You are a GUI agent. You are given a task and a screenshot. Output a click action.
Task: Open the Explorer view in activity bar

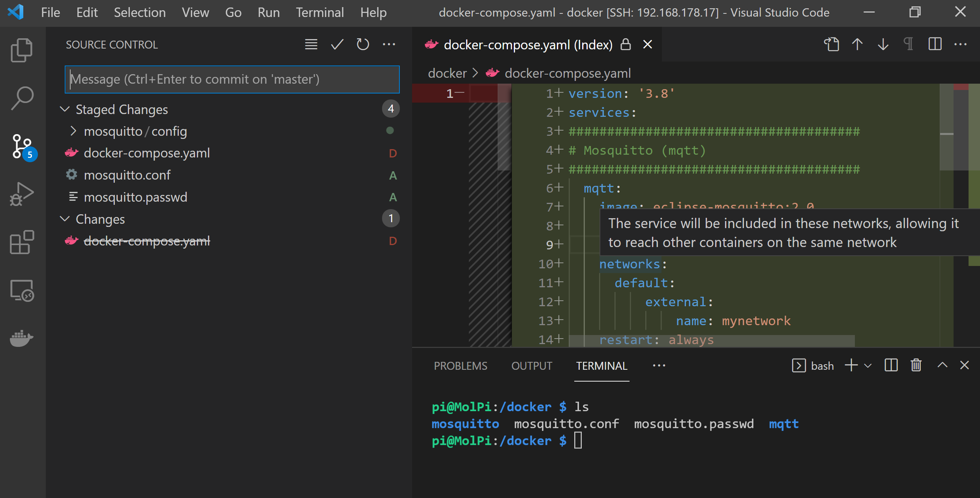(x=22, y=50)
